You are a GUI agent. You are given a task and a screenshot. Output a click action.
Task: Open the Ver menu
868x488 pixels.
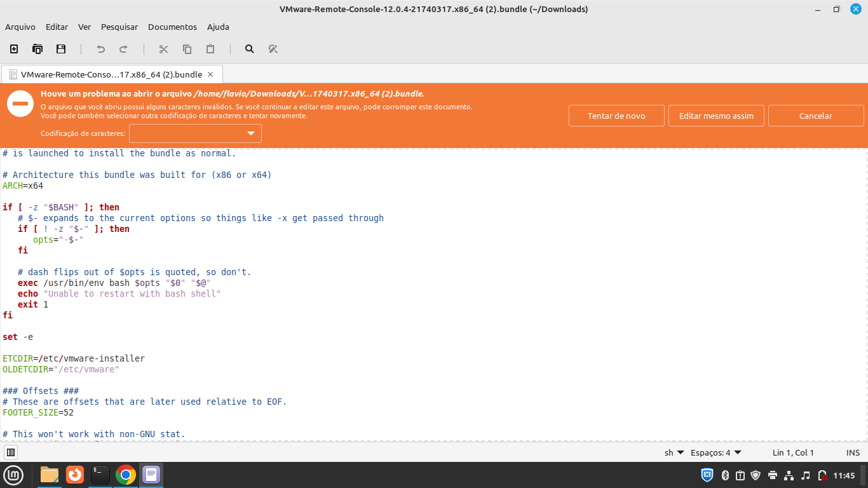(x=85, y=27)
